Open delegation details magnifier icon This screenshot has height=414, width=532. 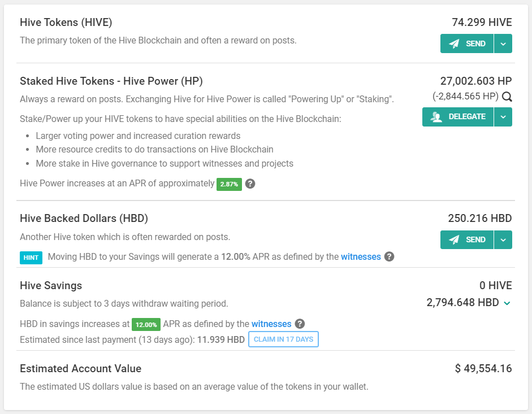pos(507,97)
